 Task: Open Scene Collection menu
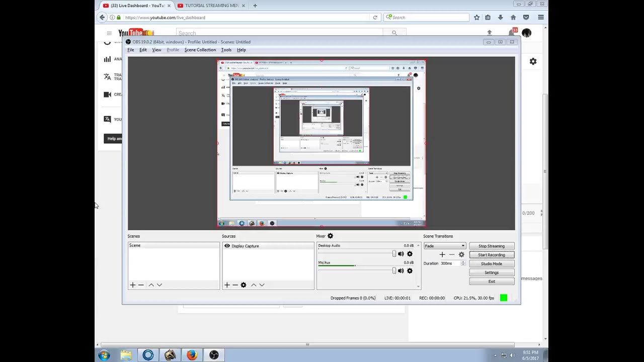pos(200,50)
